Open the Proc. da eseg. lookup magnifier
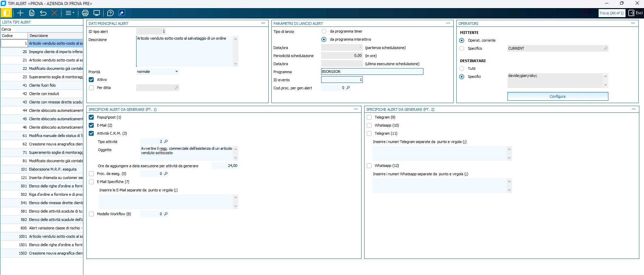The width and height of the screenshot is (644, 275). point(166,174)
